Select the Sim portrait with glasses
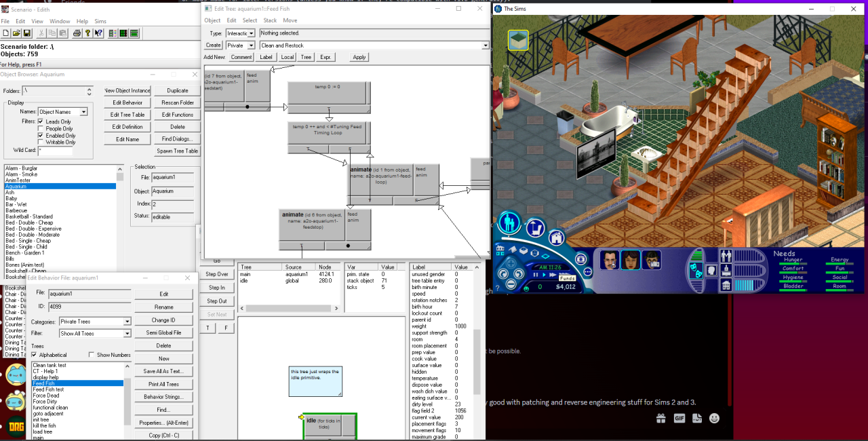This screenshot has width=868, height=441. coord(652,260)
